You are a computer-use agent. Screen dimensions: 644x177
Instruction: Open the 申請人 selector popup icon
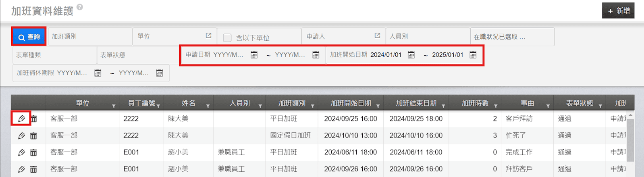pyautogui.click(x=377, y=36)
